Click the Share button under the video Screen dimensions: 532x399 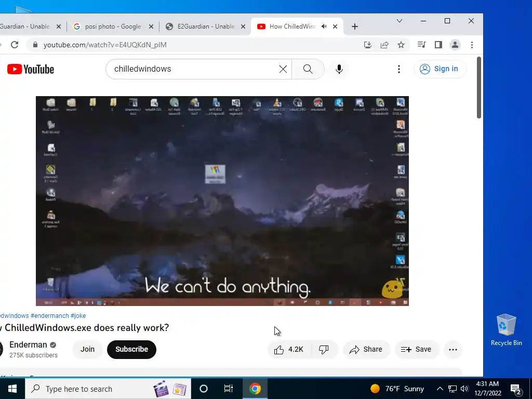366,350
